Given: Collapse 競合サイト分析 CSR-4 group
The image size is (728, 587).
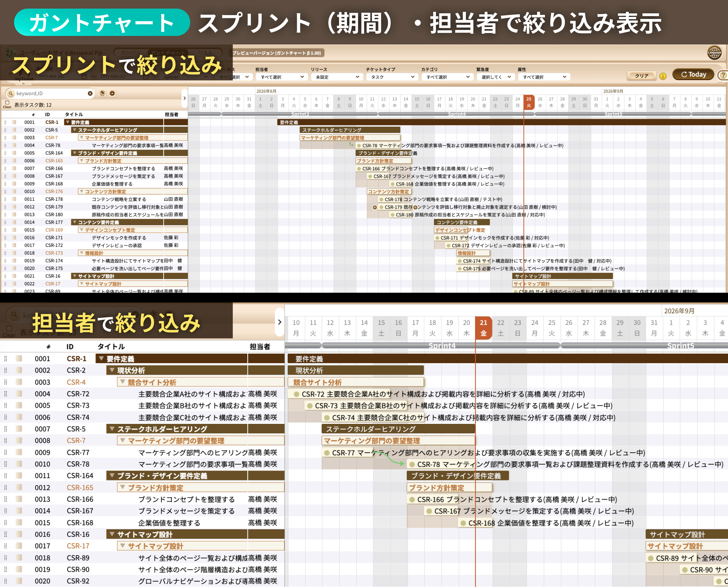Looking at the screenshot, I should click(x=122, y=382).
